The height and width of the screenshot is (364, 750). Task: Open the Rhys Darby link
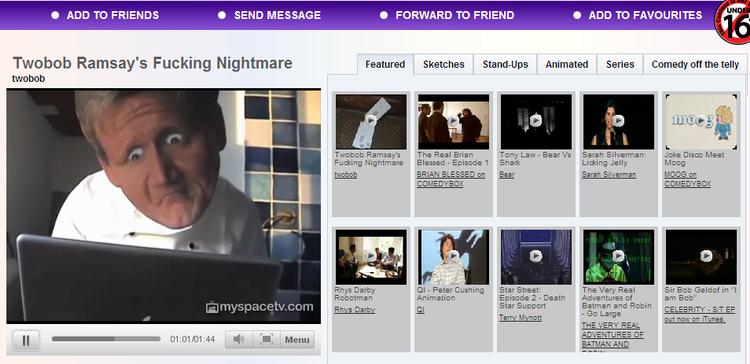pos(354,310)
